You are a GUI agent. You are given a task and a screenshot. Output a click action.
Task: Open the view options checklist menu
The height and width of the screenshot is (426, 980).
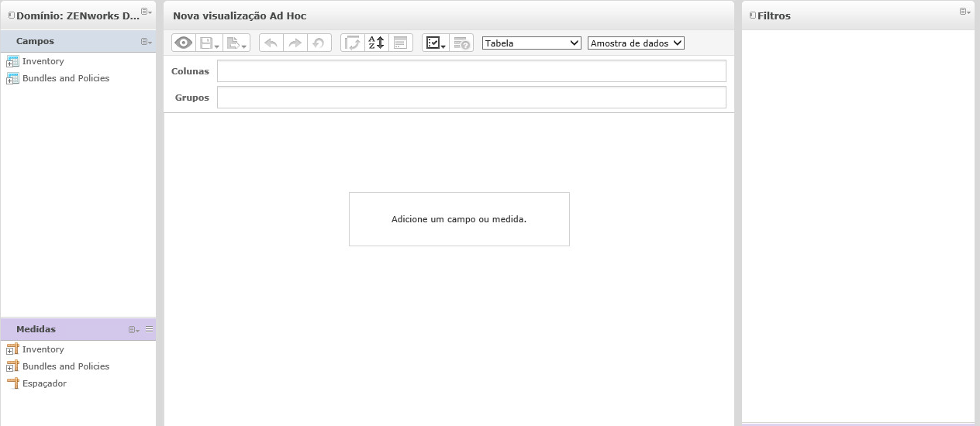[x=436, y=43]
